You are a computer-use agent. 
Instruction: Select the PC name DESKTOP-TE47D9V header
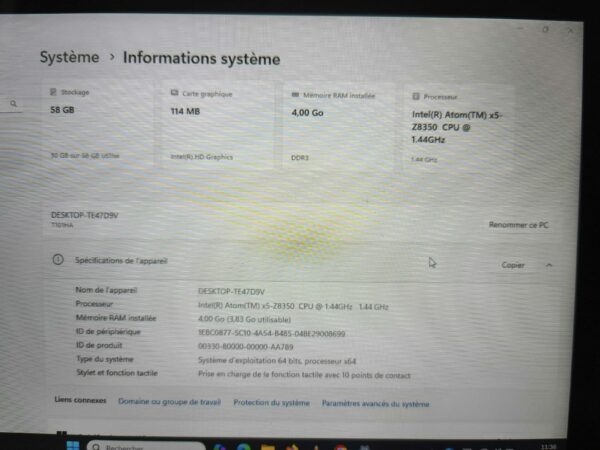point(85,215)
